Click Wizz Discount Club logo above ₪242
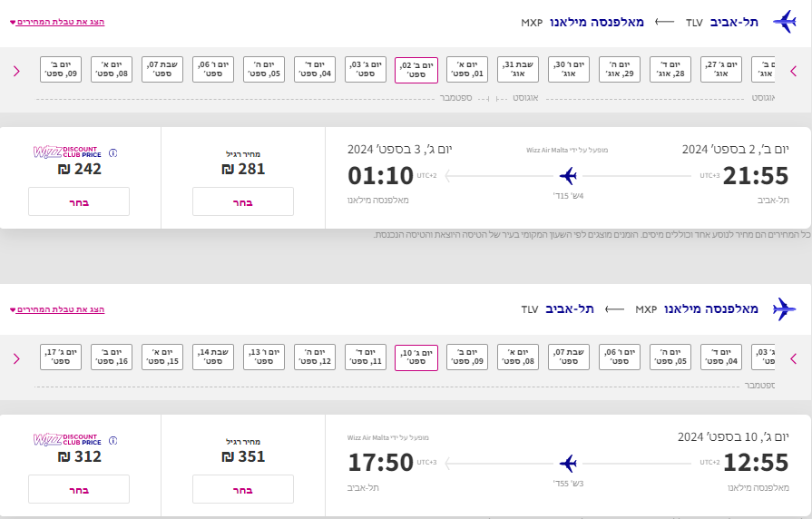This screenshot has width=812, height=519. coord(67,152)
